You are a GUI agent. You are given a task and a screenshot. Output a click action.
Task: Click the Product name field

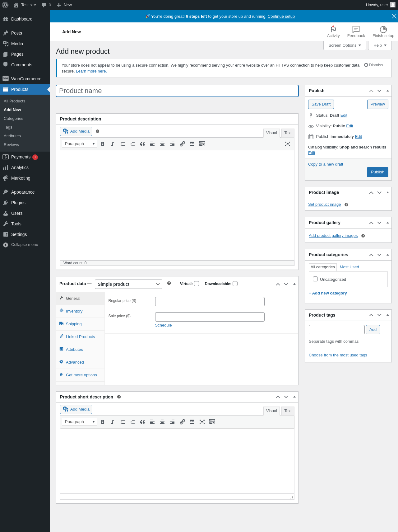[x=177, y=91]
